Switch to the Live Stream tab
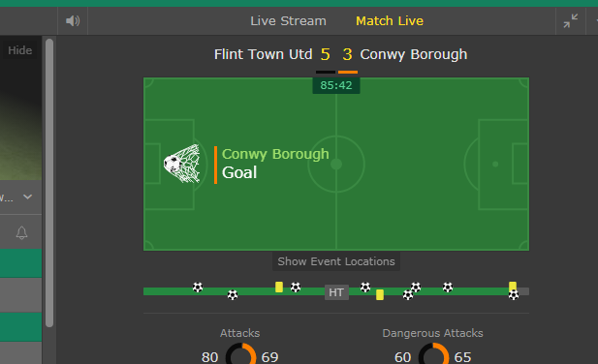Viewport: 598px width, 364px height. tap(288, 21)
